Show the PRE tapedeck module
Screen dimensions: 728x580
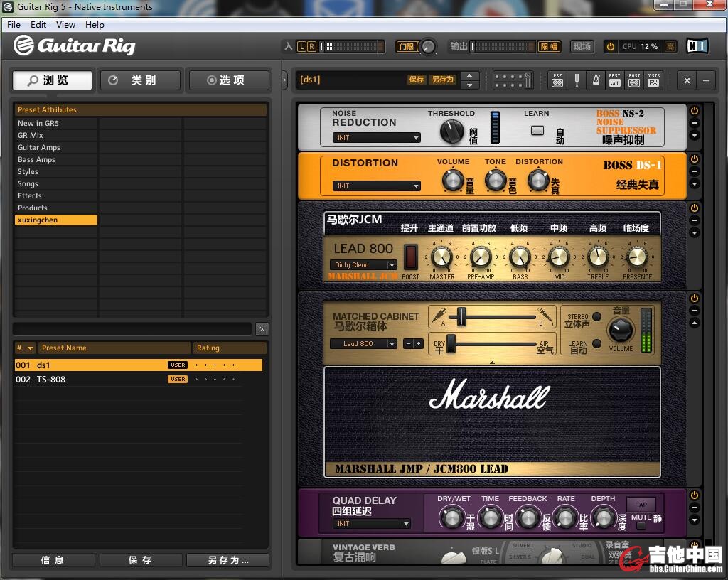coord(557,80)
